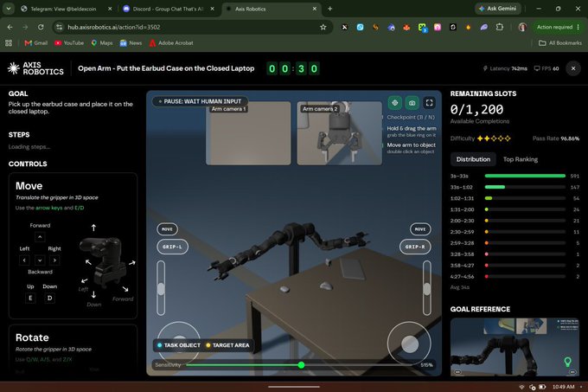Image resolution: width=588 pixels, height=392 pixels.
Task: Click the green Sensitivity slider knob
Action: coord(301,364)
